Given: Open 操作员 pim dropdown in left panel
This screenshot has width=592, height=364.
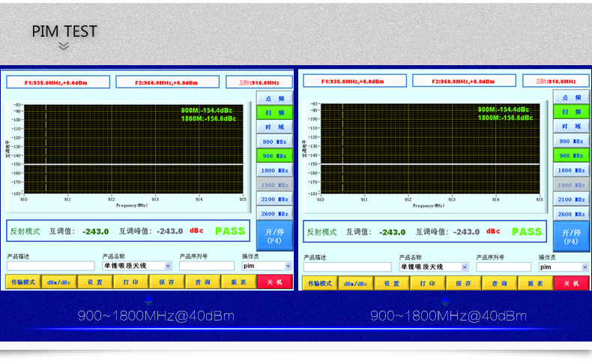Looking at the screenshot, I should coord(288,266).
